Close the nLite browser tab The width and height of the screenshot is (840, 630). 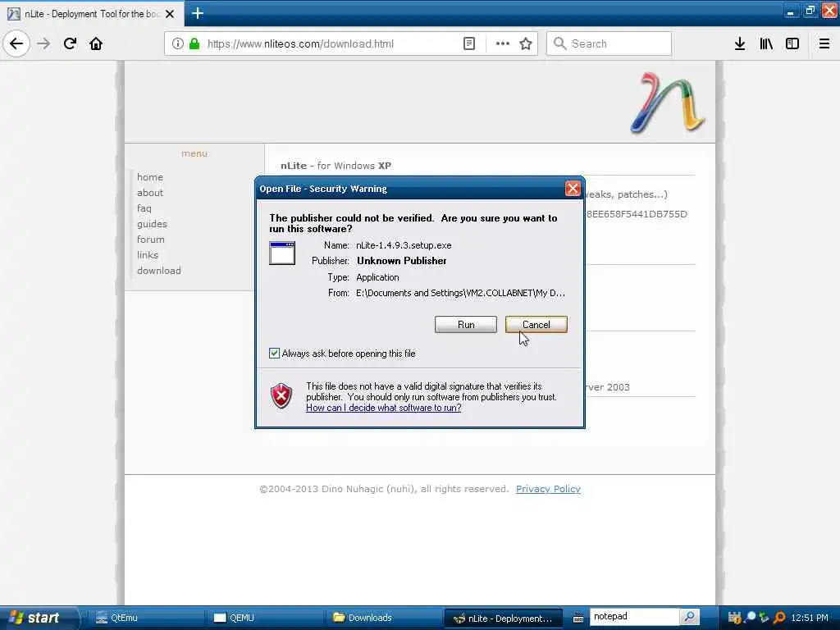click(x=169, y=14)
